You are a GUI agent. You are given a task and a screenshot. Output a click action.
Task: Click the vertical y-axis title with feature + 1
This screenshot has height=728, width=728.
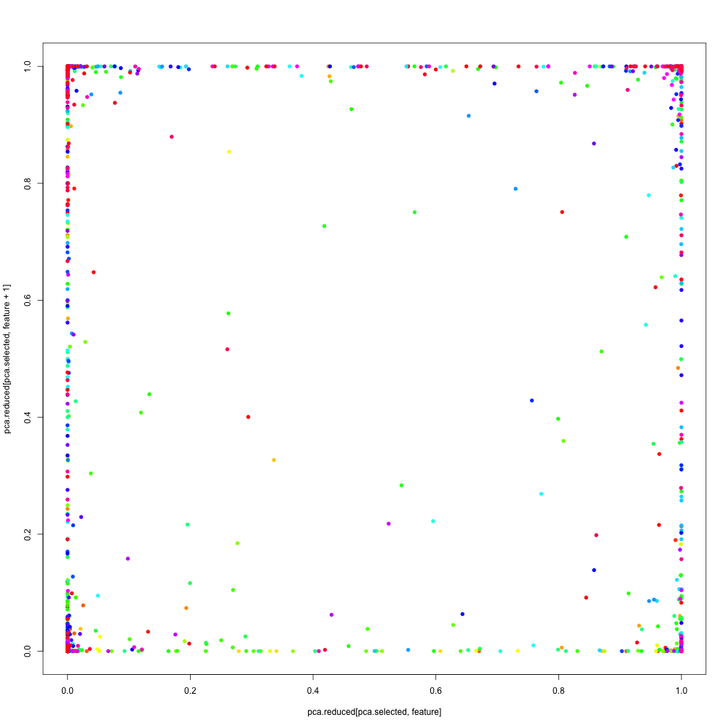coord(7,359)
